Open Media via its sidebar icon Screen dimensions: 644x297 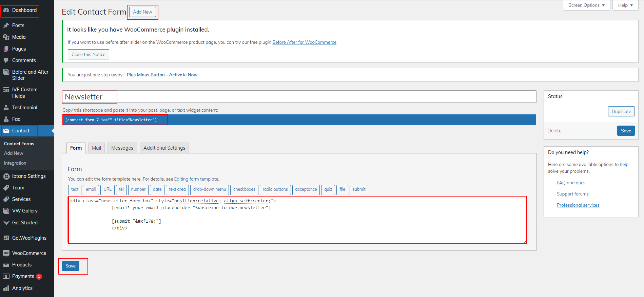click(x=6, y=37)
